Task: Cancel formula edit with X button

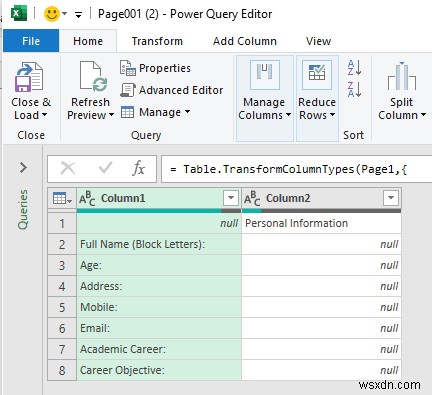Action: click(68, 168)
